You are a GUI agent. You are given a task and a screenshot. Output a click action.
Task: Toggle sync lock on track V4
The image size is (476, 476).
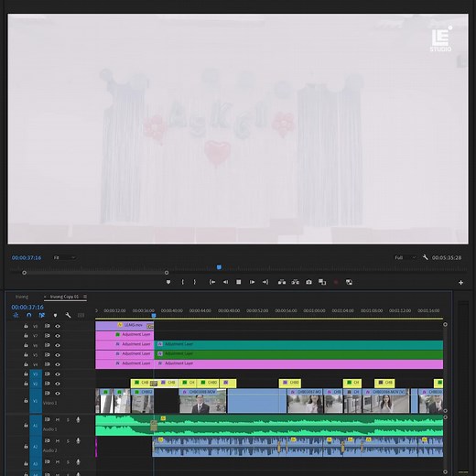(47, 364)
